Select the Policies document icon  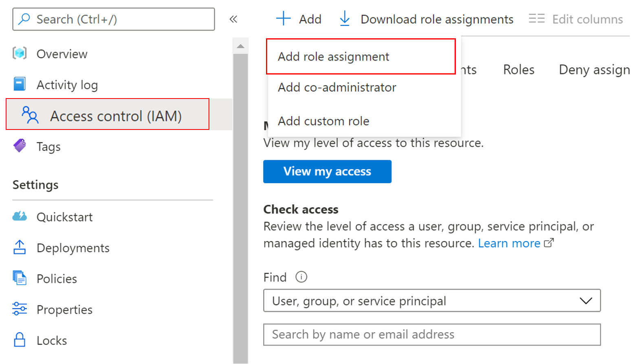(x=19, y=278)
